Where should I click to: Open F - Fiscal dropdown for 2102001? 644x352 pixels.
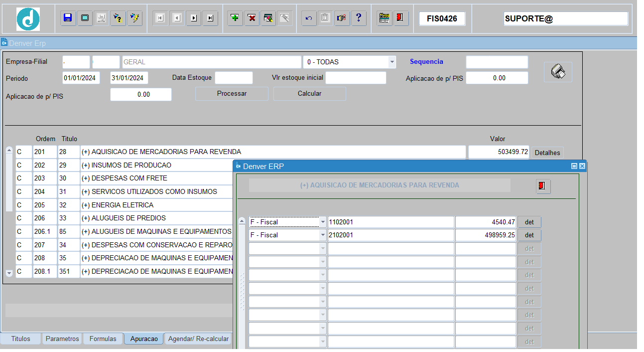tap(323, 235)
